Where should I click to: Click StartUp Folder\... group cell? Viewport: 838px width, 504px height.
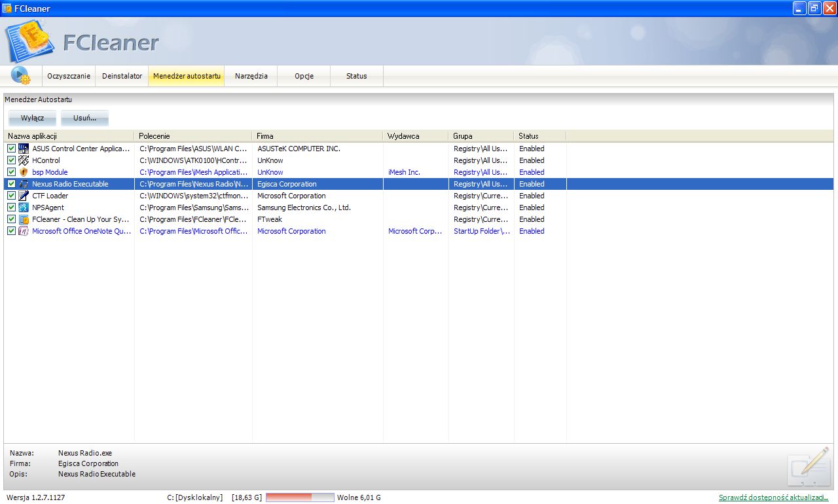coord(482,231)
